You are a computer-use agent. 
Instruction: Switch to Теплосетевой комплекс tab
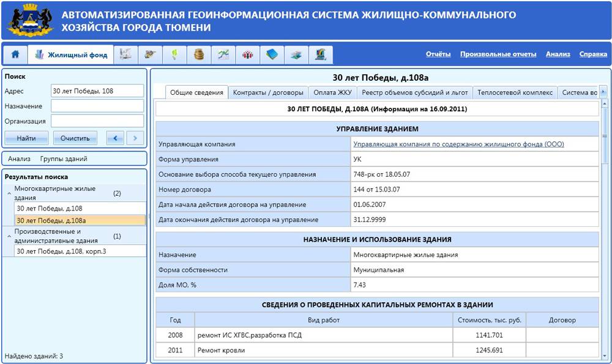(515, 92)
